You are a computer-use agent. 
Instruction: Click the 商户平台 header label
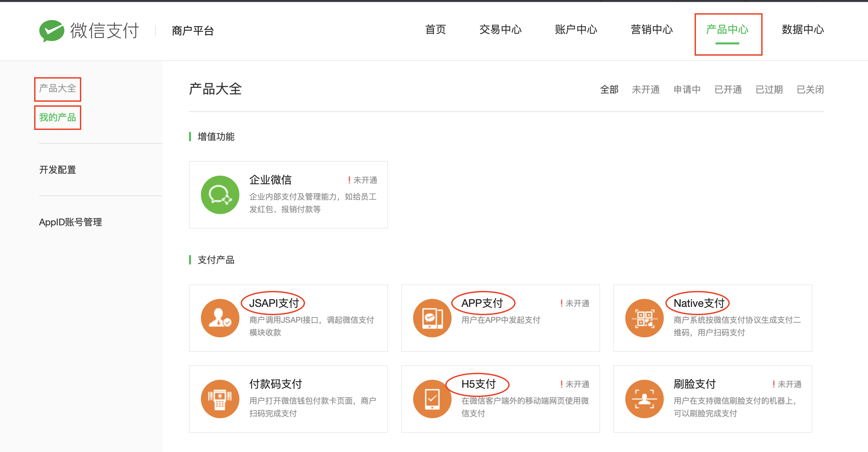point(193,31)
